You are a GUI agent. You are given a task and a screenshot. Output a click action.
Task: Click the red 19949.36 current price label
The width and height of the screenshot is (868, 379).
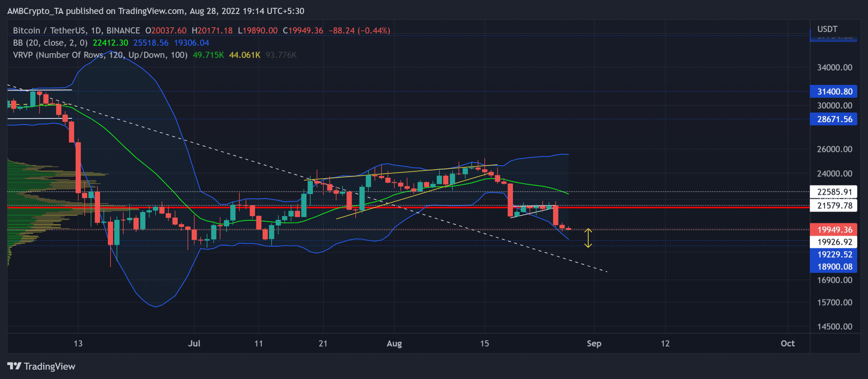pyautogui.click(x=833, y=230)
